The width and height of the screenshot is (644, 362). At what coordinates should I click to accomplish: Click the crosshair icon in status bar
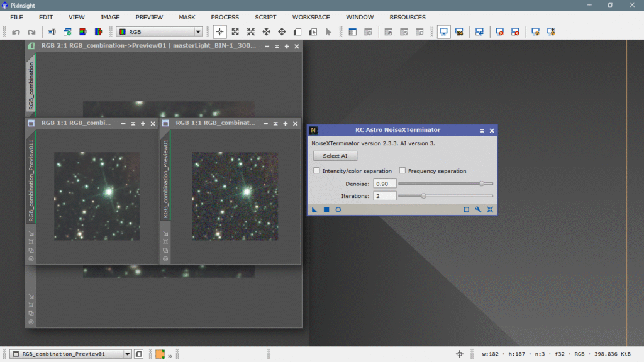click(x=460, y=354)
